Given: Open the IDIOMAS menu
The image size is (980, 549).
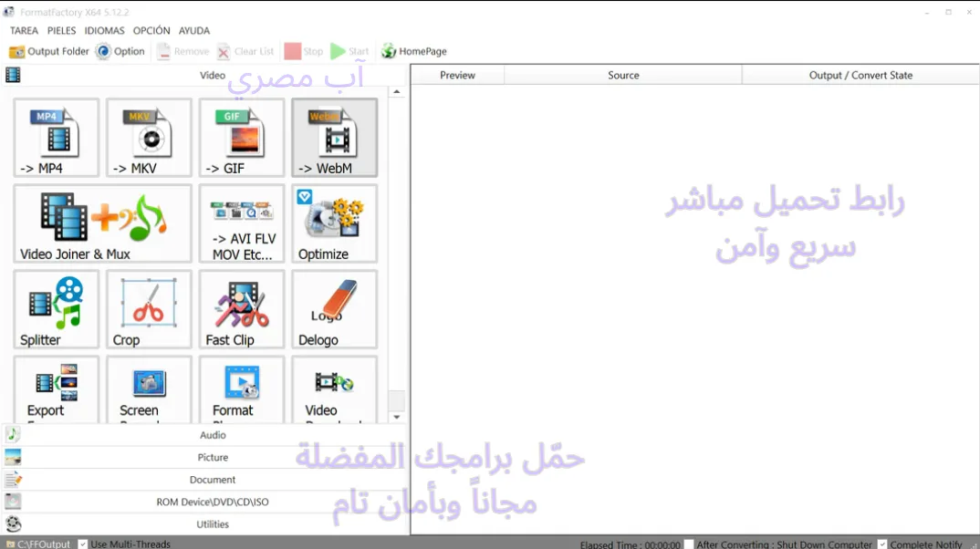Looking at the screenshot, I should click(104, 31).
